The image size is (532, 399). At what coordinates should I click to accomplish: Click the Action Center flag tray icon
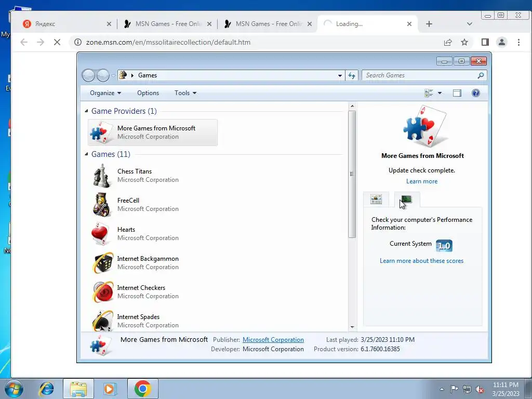pyautogui.click(x=454, y=389)
